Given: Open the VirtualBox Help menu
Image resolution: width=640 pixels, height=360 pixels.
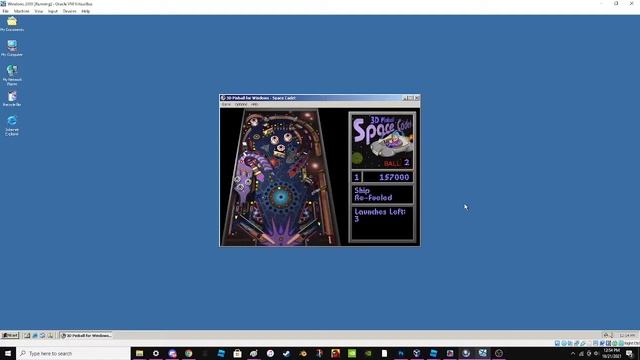Looking at the screenshot, I should coord(85,11).
